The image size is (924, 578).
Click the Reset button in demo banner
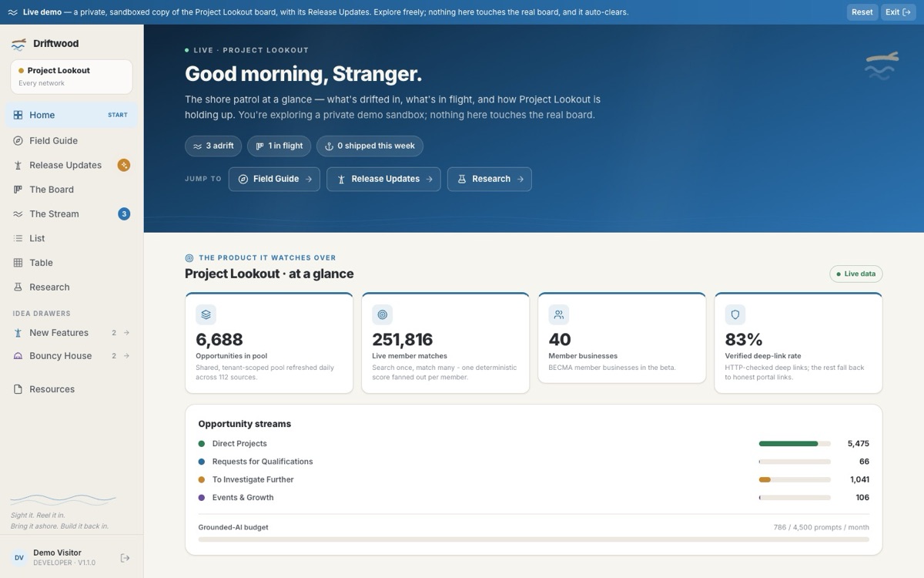point(862,12)
